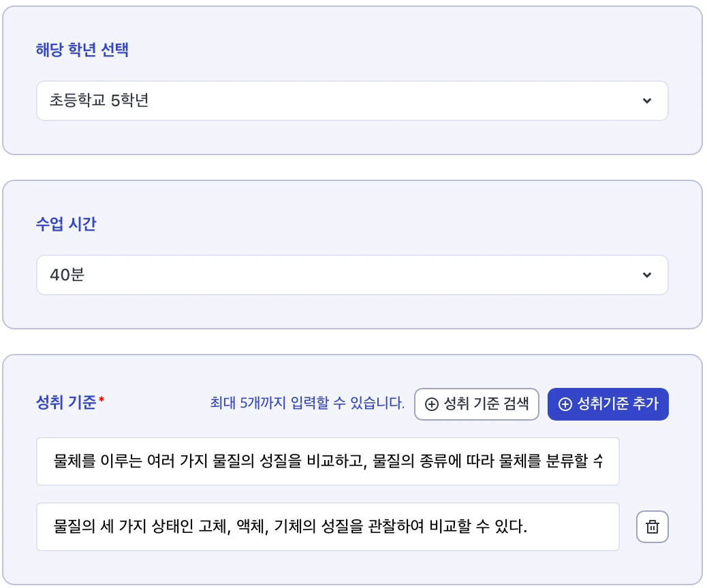Click the 해당 학년 선택 heading
This screenshot has width=707, height=588.
pyautogui.click(x=82, y=50)
